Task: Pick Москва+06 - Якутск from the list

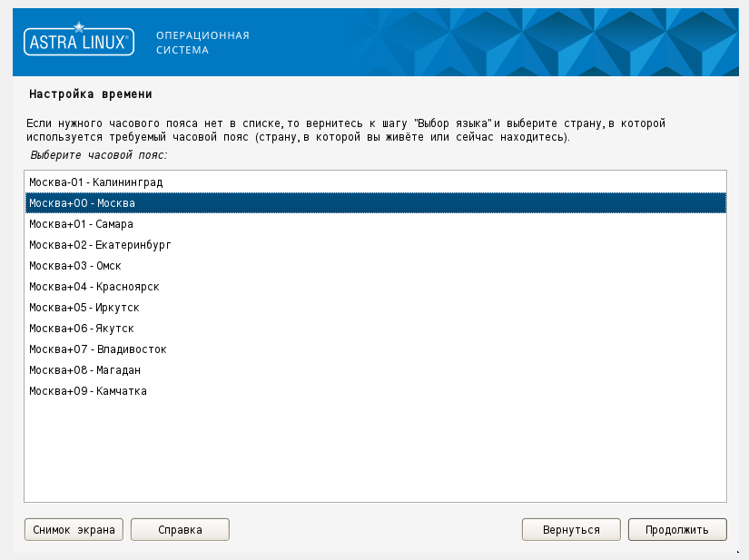Action: click(x=376, y=329)
